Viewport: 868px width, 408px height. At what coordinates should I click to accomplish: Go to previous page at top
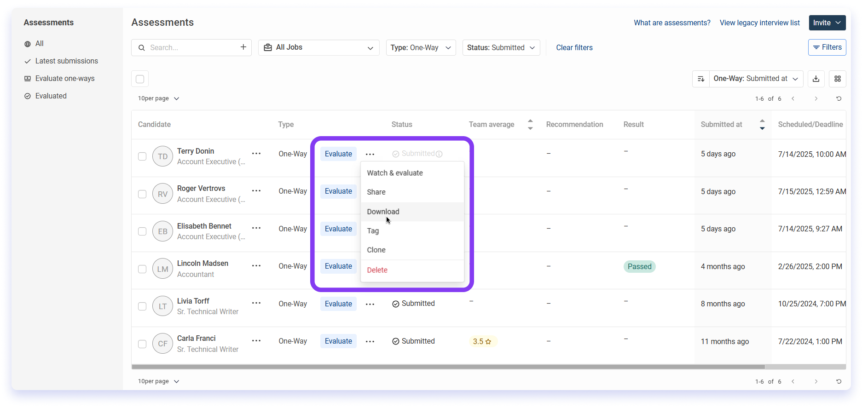tap(793, 98)
